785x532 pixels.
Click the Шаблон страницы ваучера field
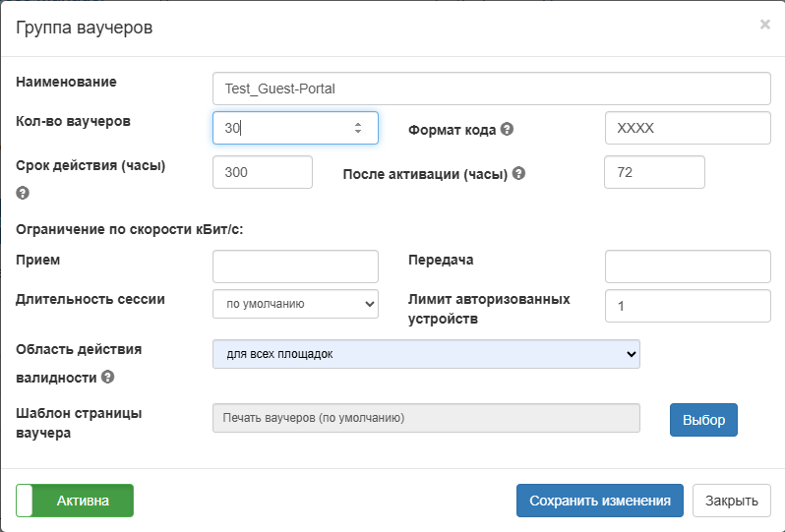(x=426, y=418)
